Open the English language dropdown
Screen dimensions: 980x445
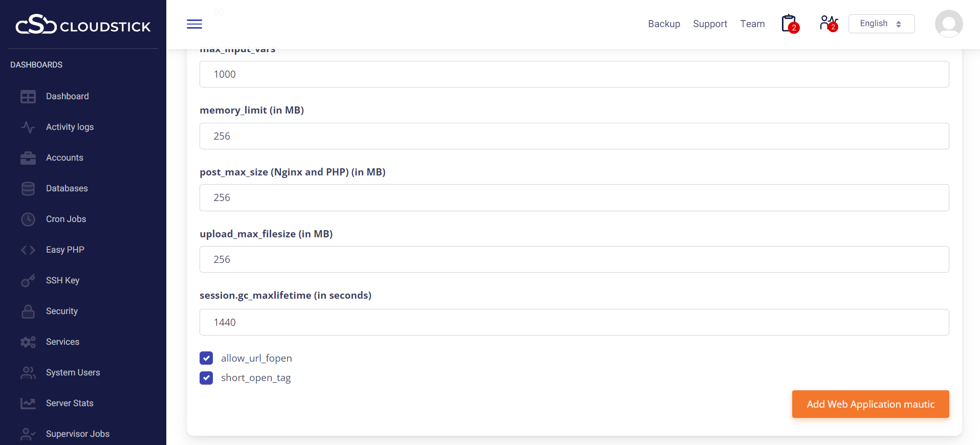point(881,24)
